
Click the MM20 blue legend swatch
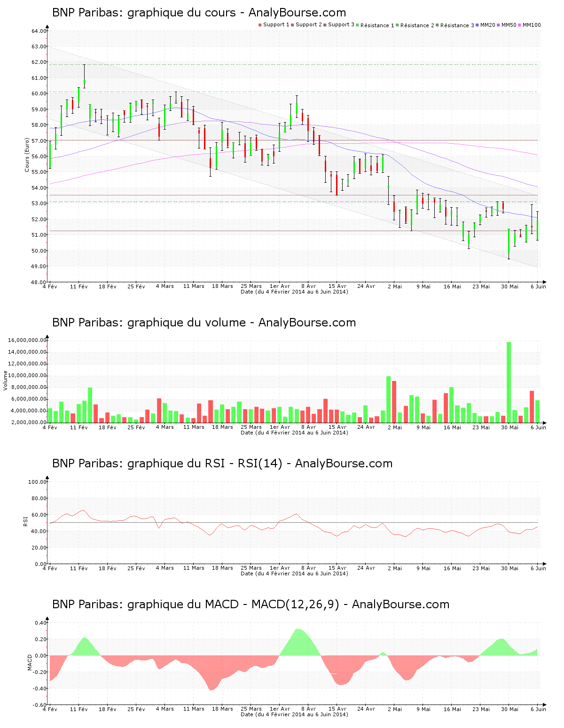tap(478, 25)
